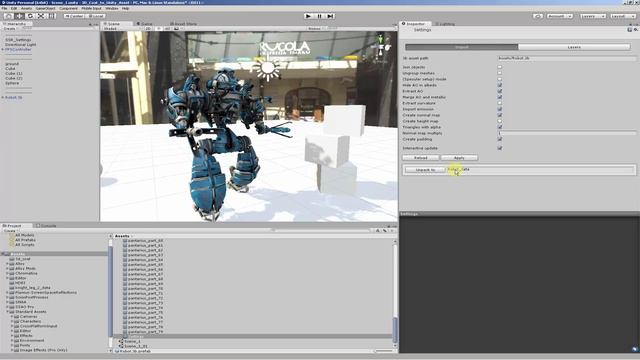Expand FPSController in the Hierarchy

(3, 50)
